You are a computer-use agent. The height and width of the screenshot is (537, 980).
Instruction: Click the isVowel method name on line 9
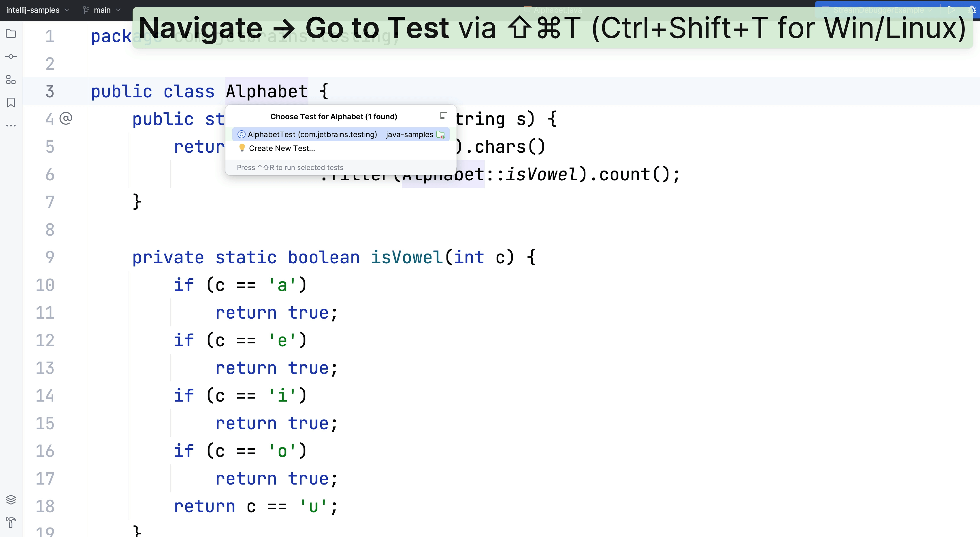(406, 258)
